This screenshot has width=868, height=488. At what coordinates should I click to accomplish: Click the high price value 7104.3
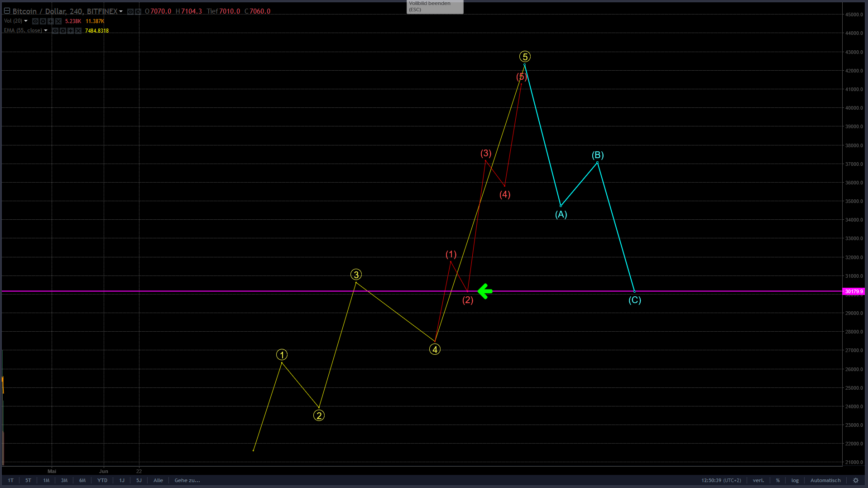pyautogui.click(x=192, y=11)
